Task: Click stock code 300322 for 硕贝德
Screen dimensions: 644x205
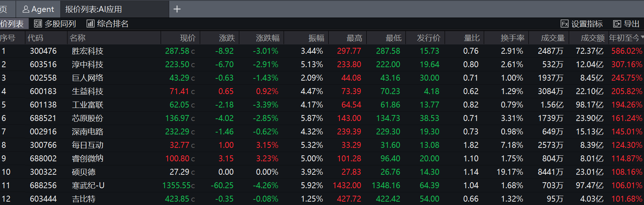Action: click(43, 172)
